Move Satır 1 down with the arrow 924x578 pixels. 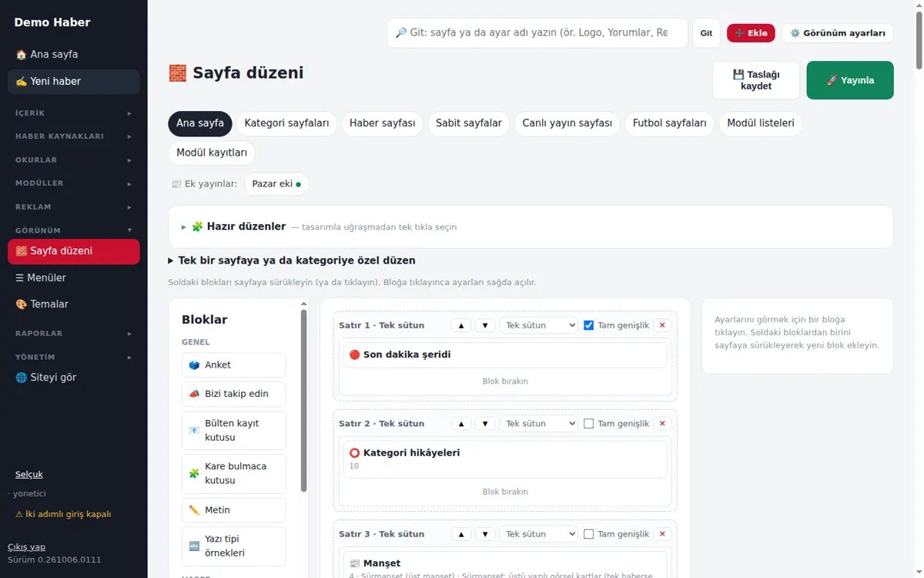[485, 325]
